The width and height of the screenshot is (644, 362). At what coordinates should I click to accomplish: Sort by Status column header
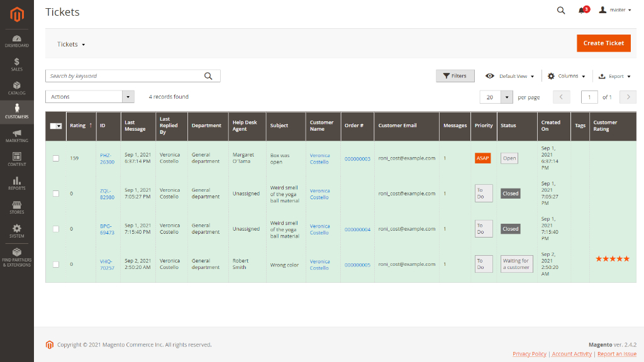click(x=517, y=126)
